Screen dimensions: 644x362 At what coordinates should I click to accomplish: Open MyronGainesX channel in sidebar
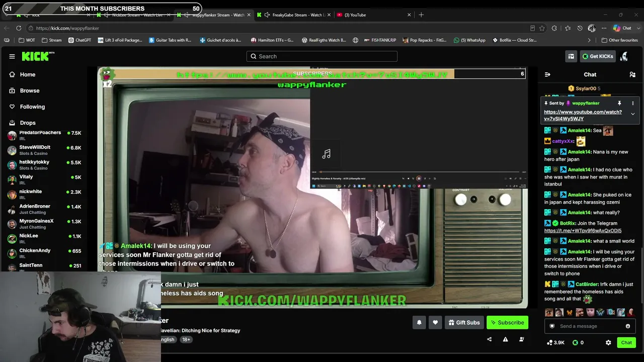(x=44, y=223)
